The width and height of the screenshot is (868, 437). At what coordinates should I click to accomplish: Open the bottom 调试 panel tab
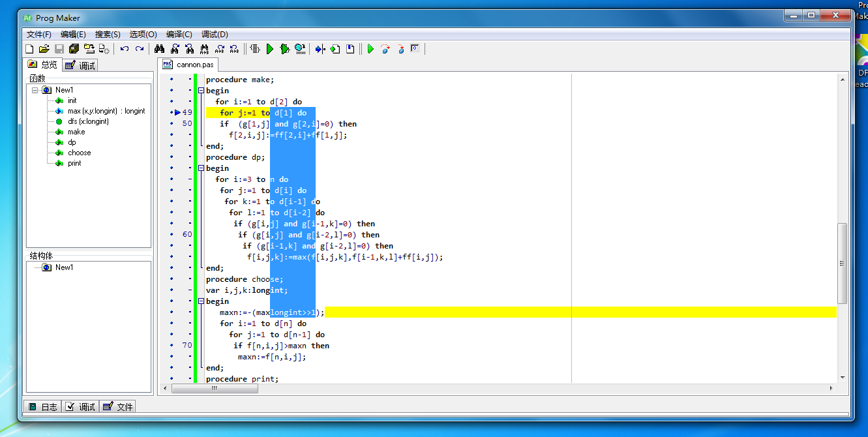(x=81, y=406)
